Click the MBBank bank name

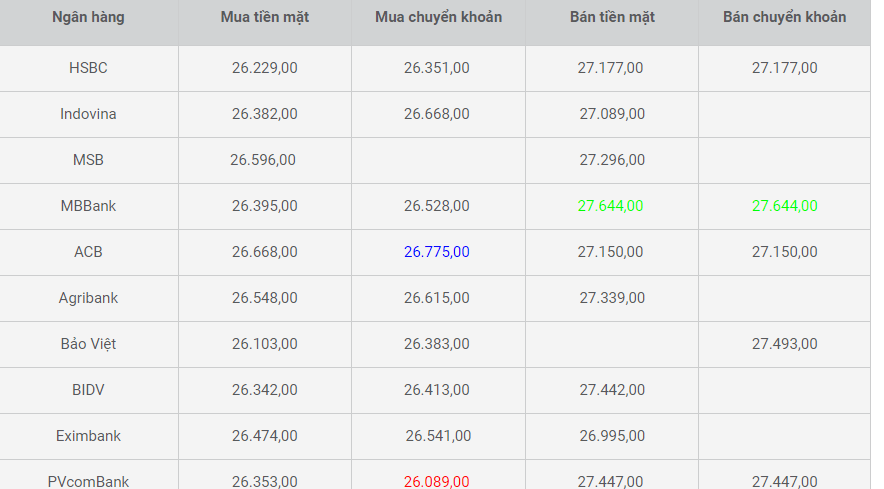click(x=88, y=206)
